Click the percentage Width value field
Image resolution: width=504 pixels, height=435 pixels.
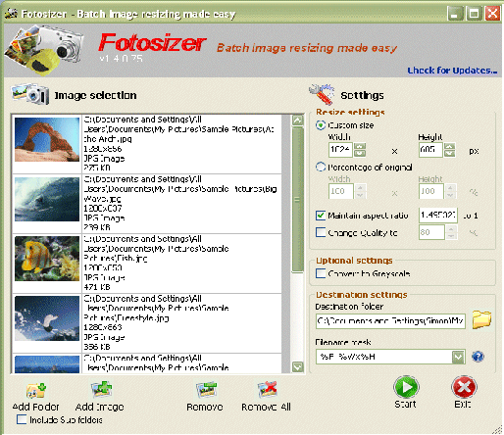tap(341, 191)
